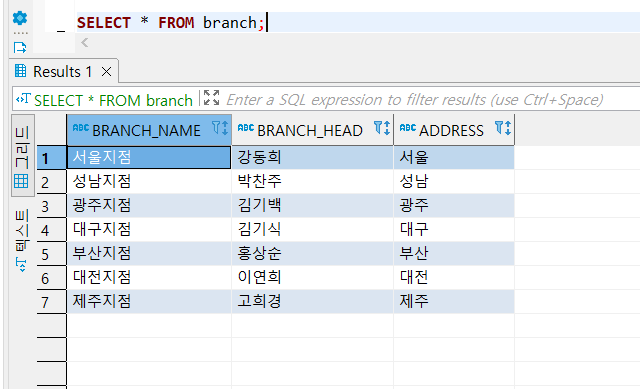Select row number 1 header
Screen dimensions: 640x389
pos(51,158)
